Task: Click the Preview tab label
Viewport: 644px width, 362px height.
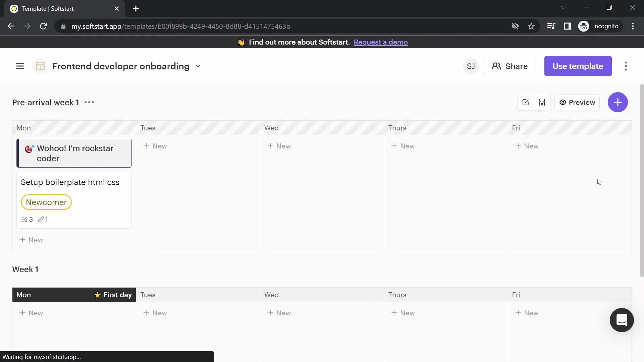Action: coord(582,102)
